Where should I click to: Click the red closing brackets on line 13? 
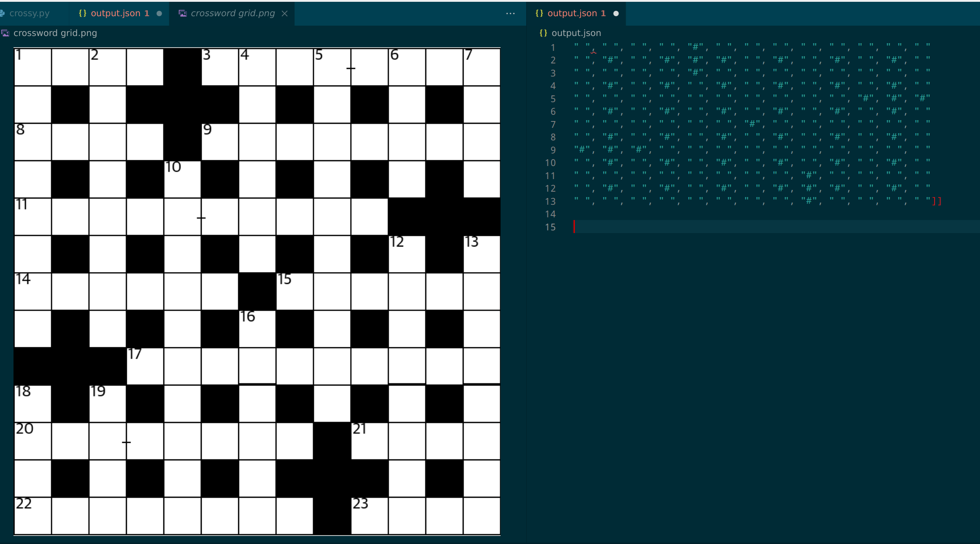(937, 201)
